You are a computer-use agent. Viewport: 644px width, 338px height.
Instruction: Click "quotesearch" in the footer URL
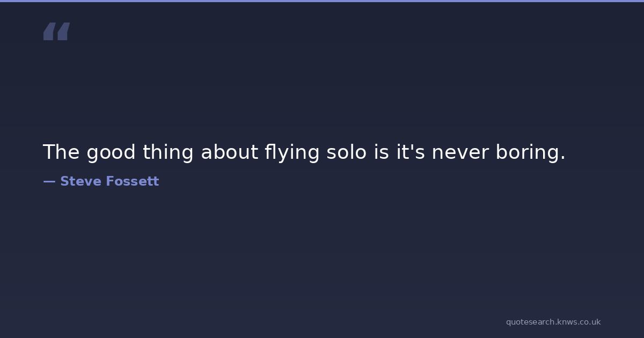click(x=530, y=322)
